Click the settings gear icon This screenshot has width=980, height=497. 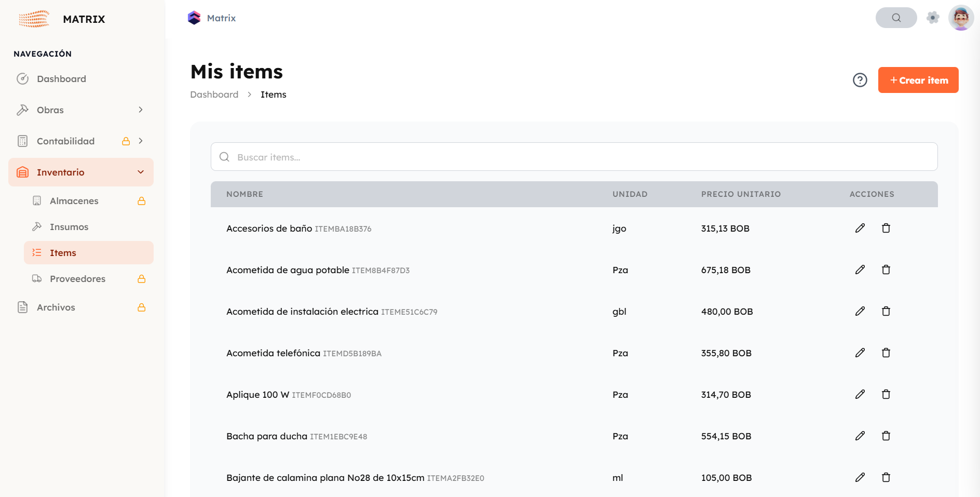point(933,18)
